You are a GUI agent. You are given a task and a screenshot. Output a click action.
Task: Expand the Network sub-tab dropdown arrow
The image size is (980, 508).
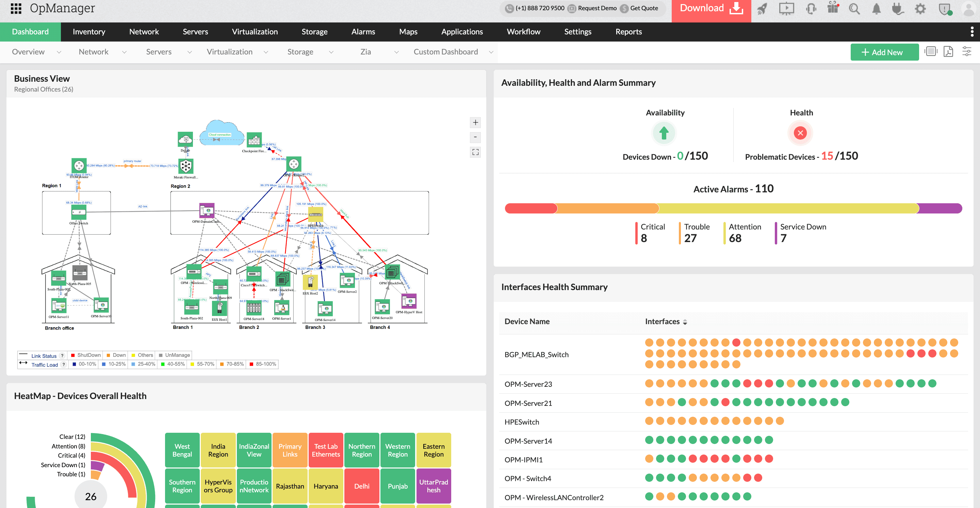click(124, 52)
